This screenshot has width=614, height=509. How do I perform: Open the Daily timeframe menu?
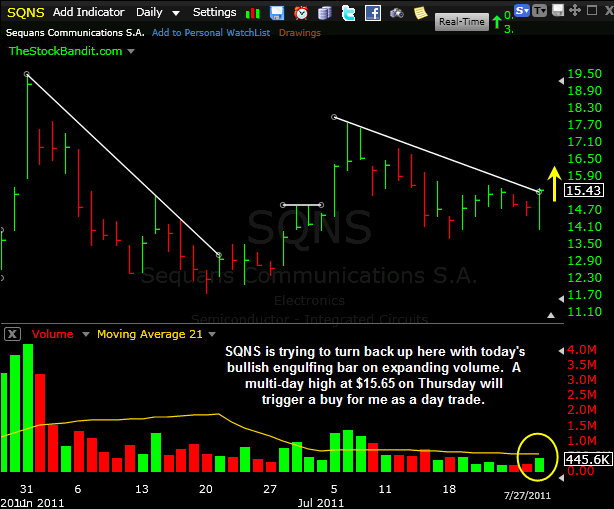[149, 13]
